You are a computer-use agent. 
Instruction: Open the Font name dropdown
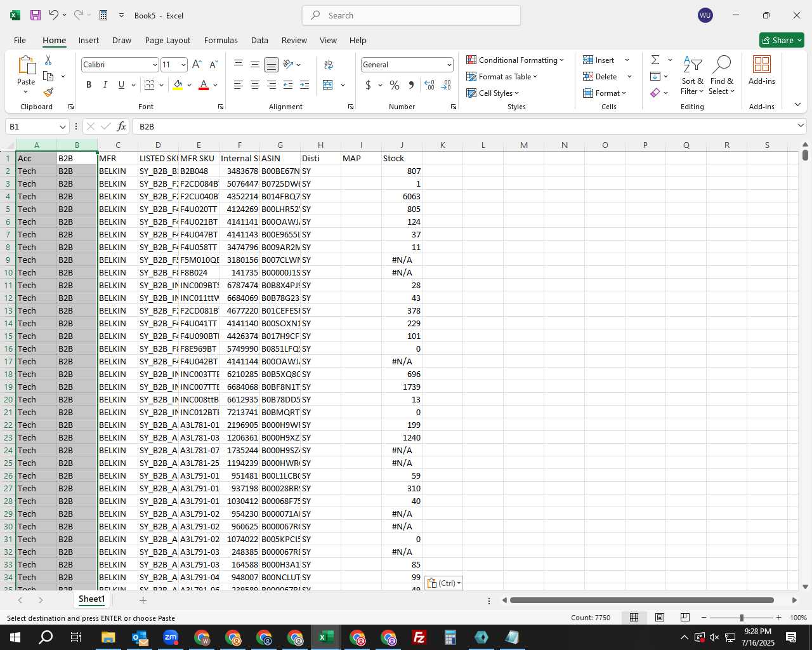pos(155,65)
